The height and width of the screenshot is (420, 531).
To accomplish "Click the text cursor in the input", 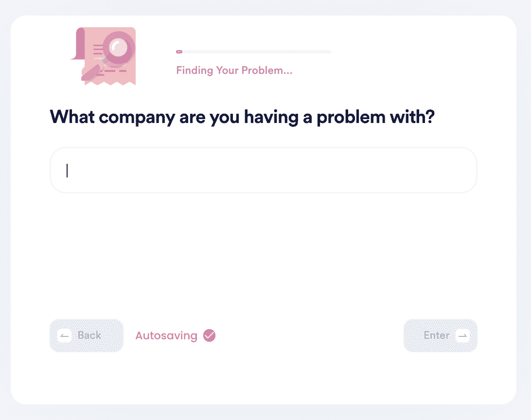I will 67,170.
